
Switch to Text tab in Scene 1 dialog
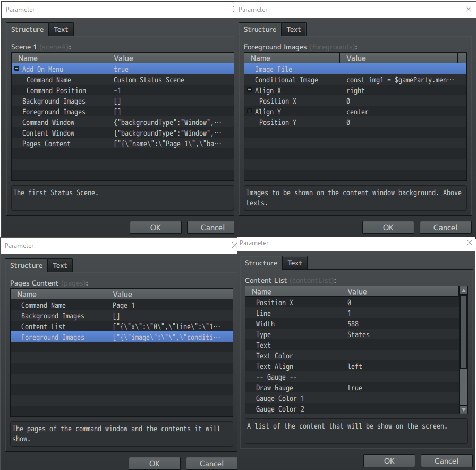click(61, 29)
